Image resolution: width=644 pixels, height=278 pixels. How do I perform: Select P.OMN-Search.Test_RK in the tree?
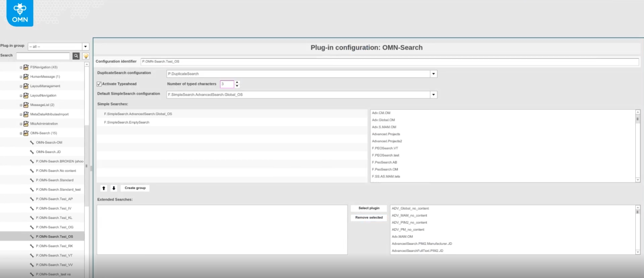tap(54, 246)
